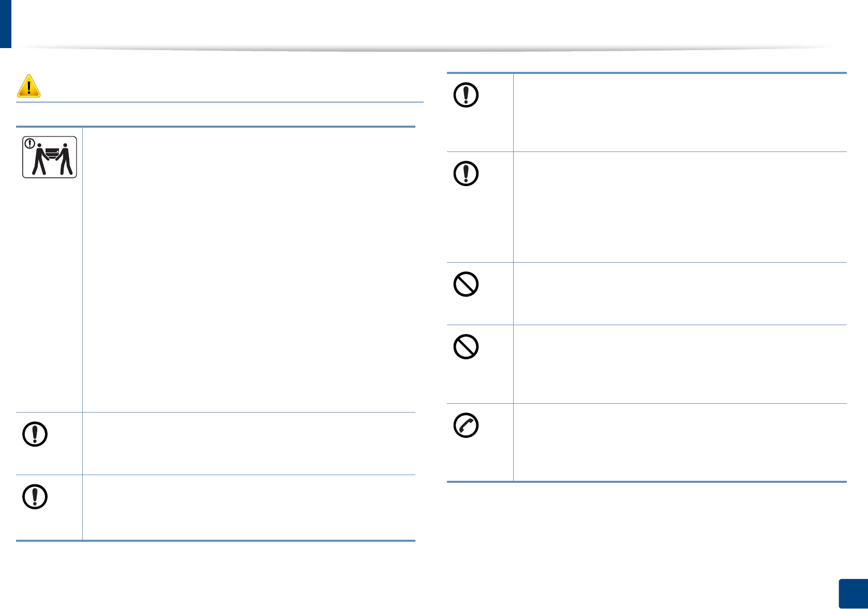Click the second exclamation icon in right table
Viewport: 868px width, 609px height.
(466, 174)
